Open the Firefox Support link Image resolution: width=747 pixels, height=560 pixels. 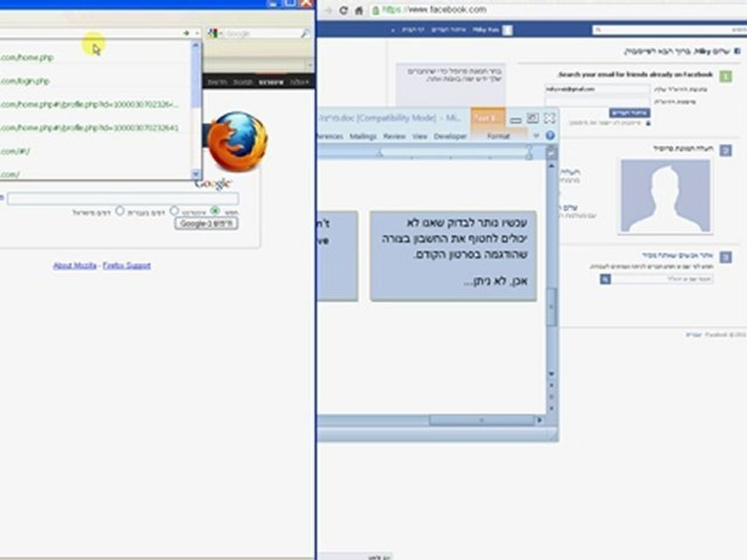[x=127, y=265]
